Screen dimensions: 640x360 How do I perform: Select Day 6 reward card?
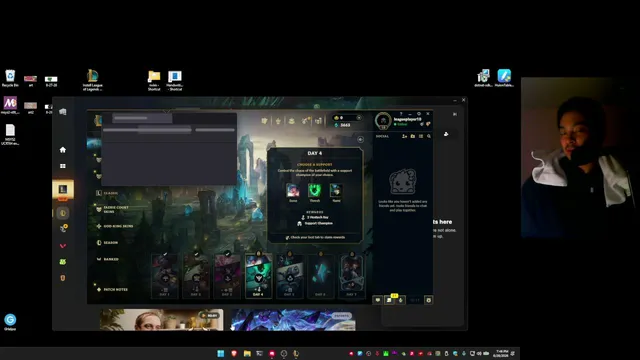[320, 276]
